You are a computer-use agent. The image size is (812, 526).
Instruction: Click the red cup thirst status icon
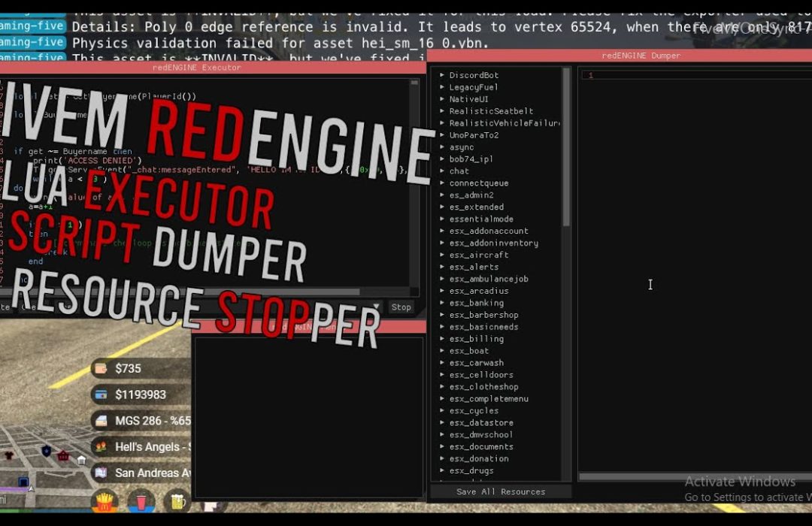[x=141, y=502]
